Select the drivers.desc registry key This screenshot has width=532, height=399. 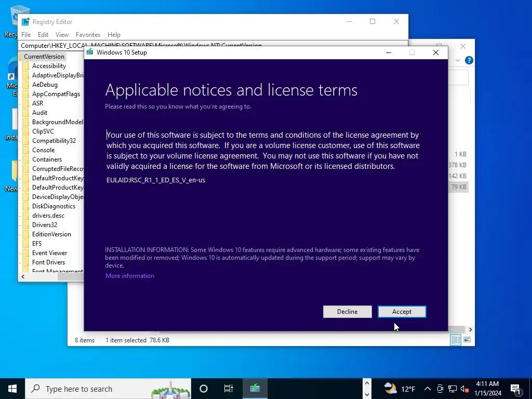(x=48, y=216)
